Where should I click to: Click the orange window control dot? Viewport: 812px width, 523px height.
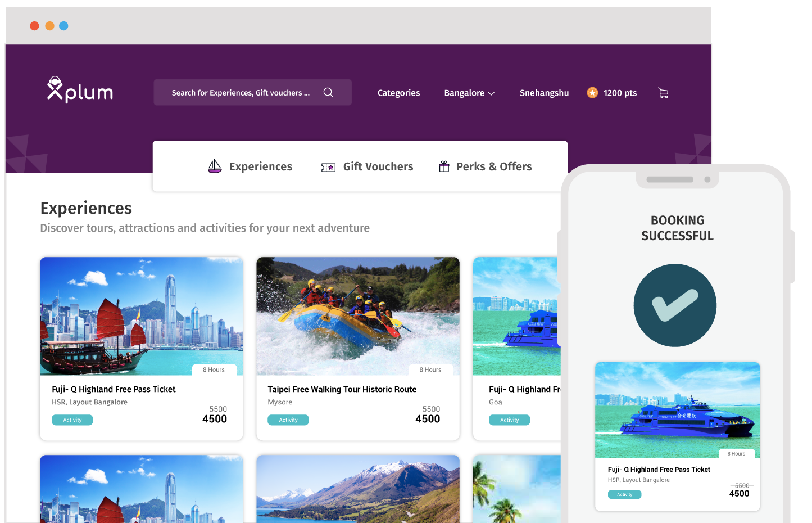(49, 26)
